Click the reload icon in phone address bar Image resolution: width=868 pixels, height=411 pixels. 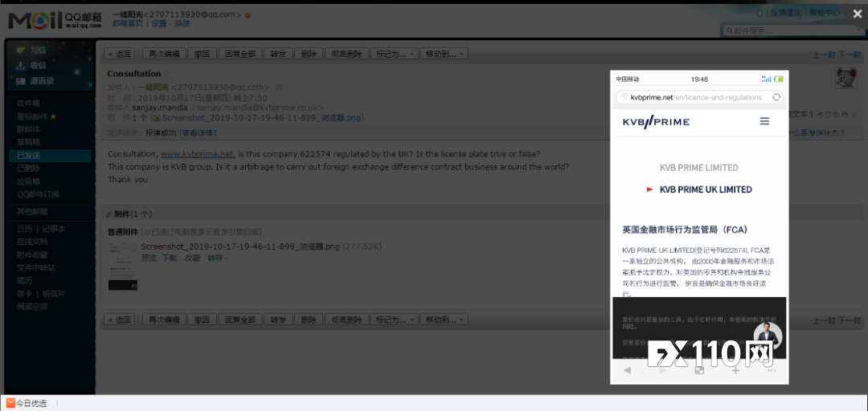click(776, 97)
